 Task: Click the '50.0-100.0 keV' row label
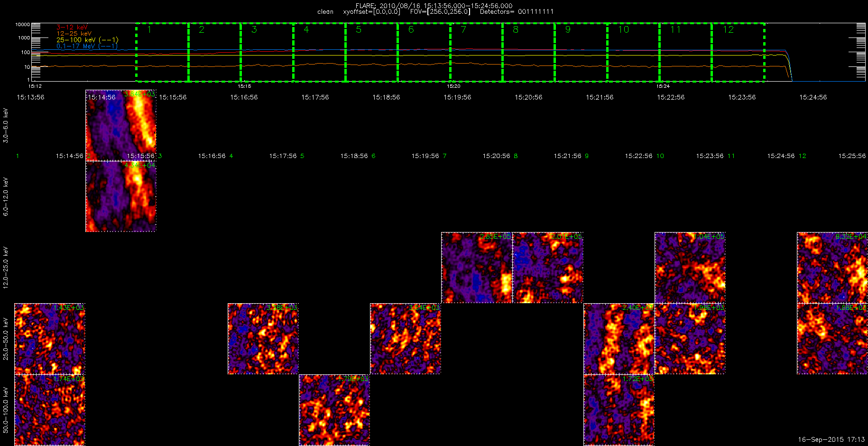[x=6, y=410]
